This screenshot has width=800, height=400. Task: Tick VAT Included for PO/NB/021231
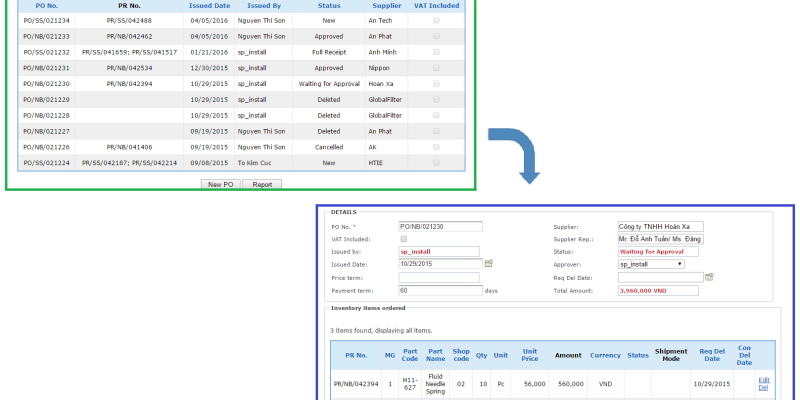pos(436,68)
